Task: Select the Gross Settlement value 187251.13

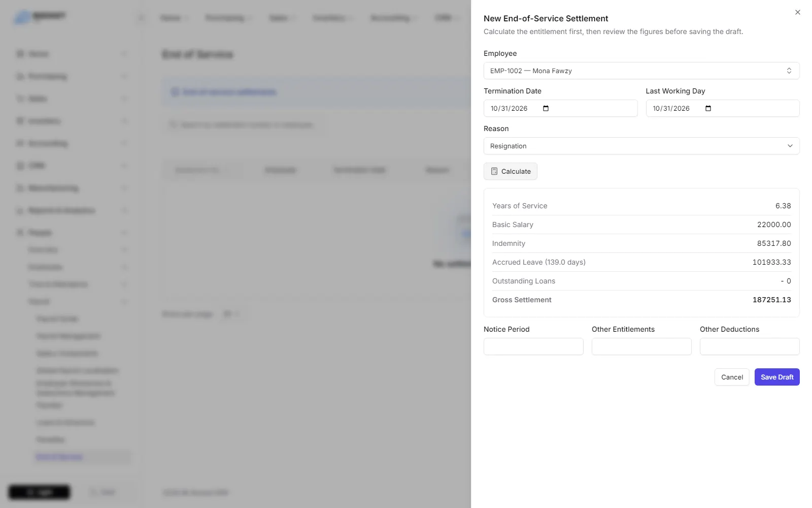Action: 771,300
